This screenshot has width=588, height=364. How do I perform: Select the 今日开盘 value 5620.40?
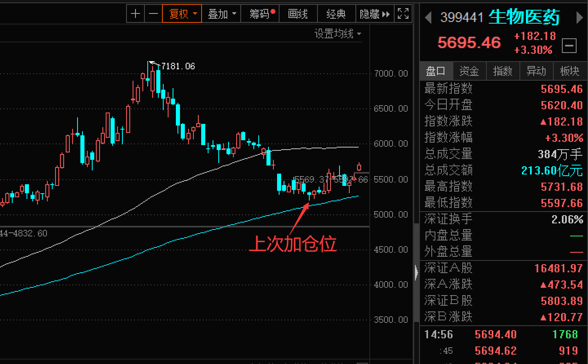[x=561, y=105]
